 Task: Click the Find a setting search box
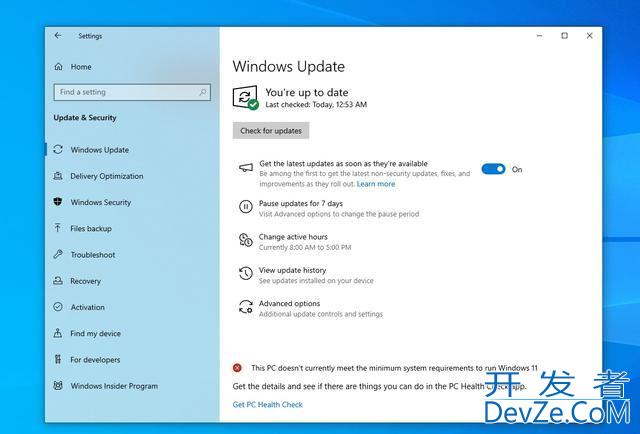click(x=125, y=92)
